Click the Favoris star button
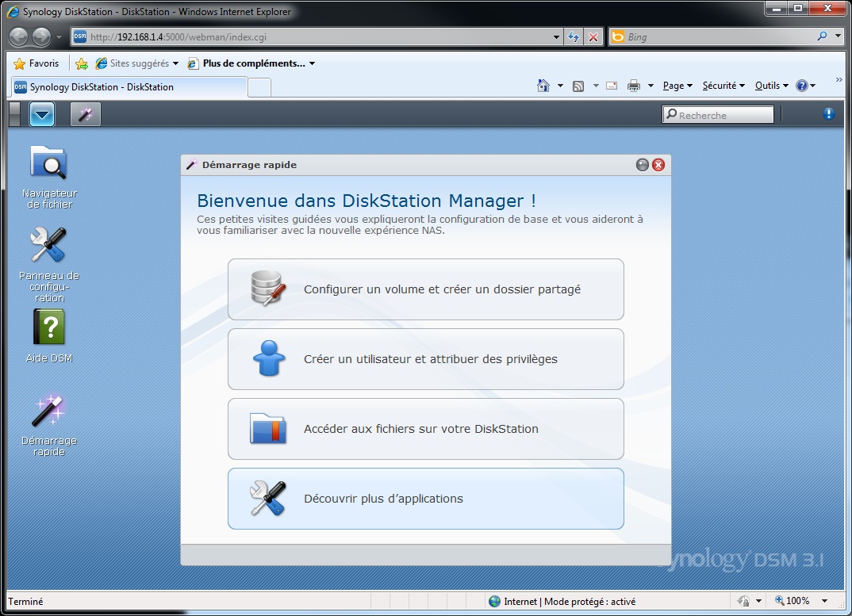The height and width of the screenshot is (616, 852). (36, 63)
